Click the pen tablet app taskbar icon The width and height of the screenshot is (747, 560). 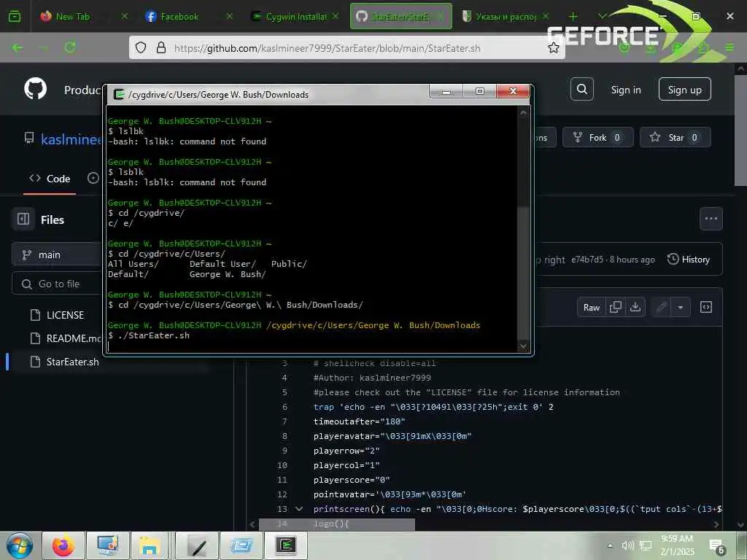(197, 545)
